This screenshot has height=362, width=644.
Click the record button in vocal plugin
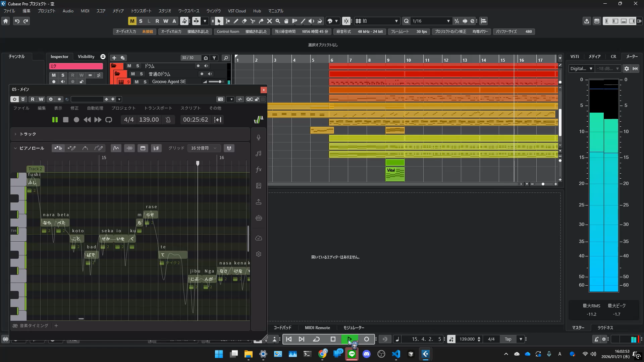tap(76, 120)
